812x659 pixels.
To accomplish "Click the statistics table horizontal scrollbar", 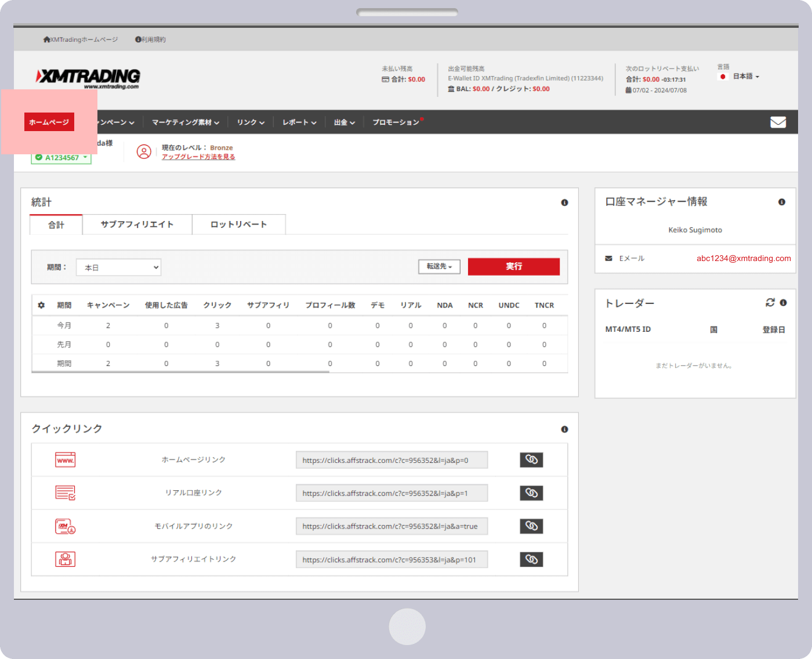I will click(181, 372).
